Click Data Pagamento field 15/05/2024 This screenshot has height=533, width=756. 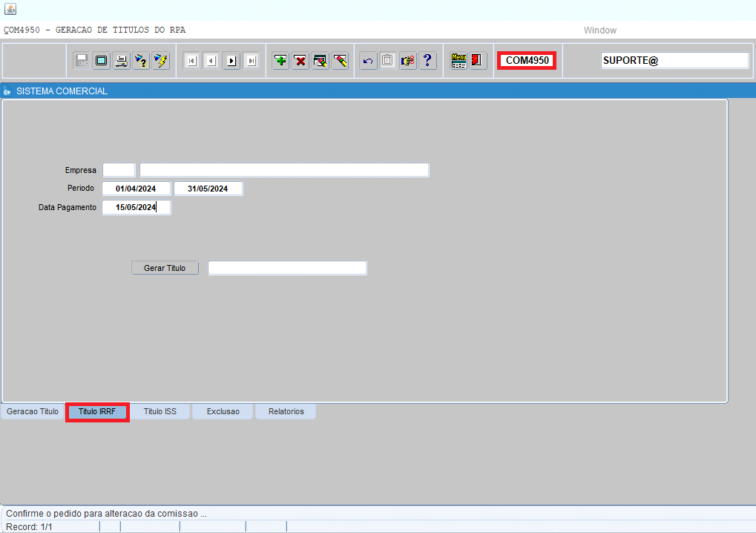[136, 207]
